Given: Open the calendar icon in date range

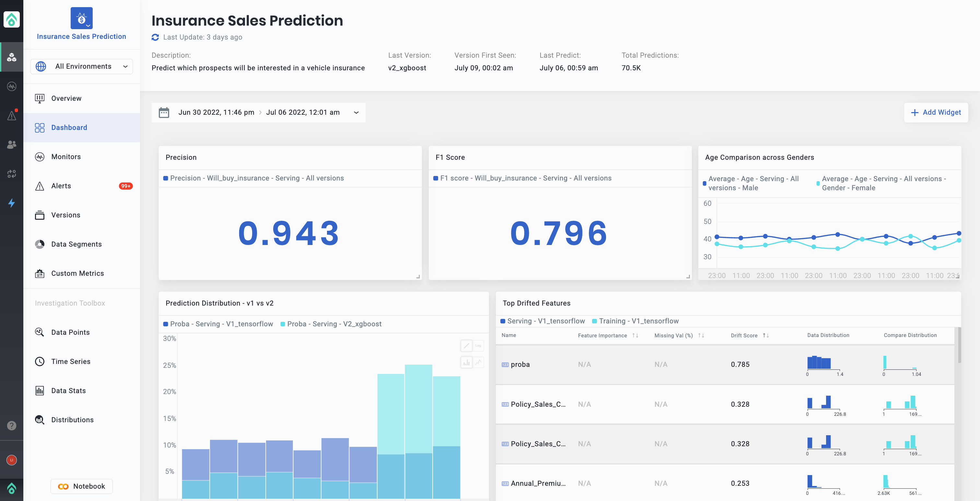Looking at the screenshot, I should 164,112.
